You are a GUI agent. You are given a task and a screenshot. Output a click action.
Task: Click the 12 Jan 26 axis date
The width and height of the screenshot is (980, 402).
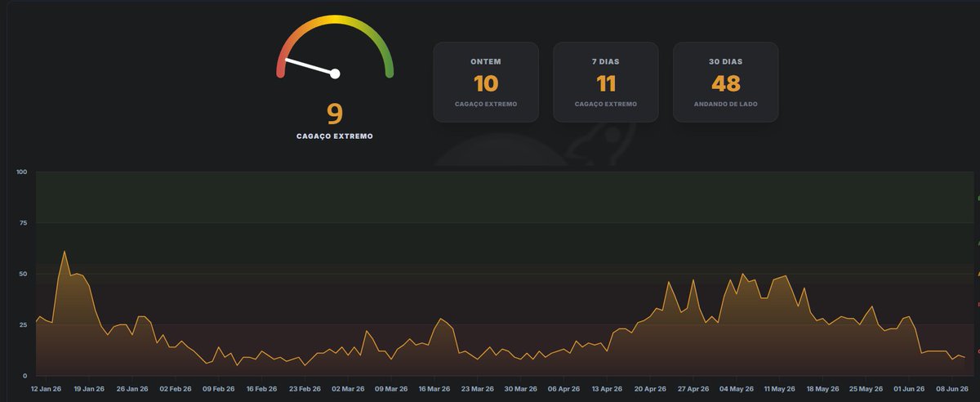(x=46, y=389)
